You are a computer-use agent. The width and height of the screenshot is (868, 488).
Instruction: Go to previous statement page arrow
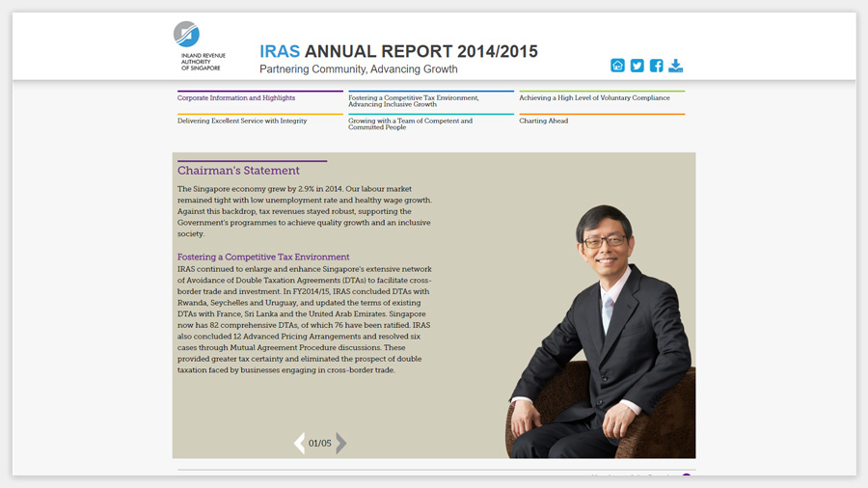300,443
